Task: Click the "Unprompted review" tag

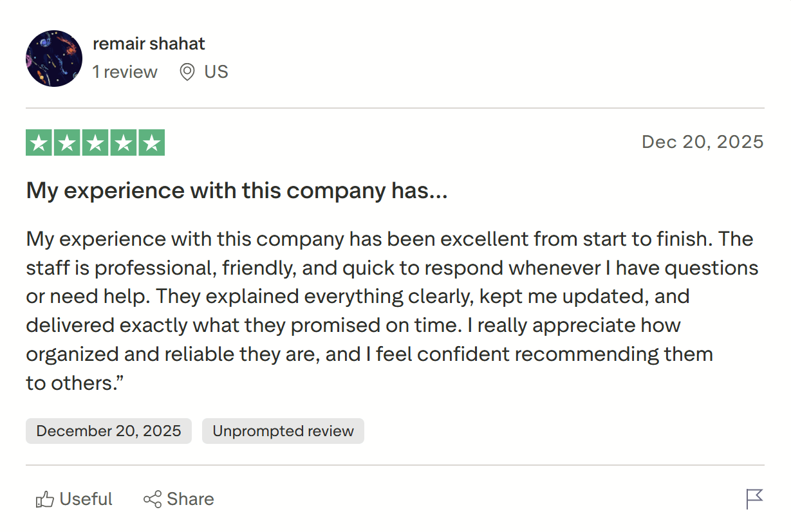Action: [283, 431]
